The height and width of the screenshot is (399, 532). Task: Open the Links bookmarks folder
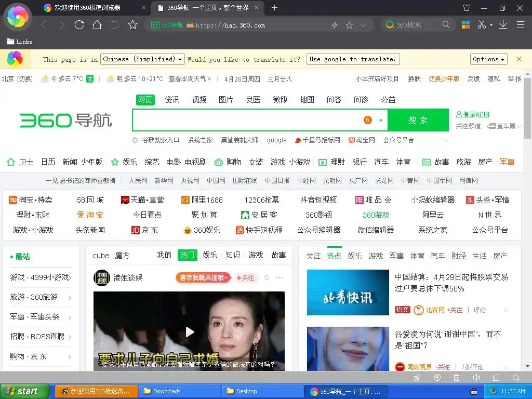[x=20, y=42]
